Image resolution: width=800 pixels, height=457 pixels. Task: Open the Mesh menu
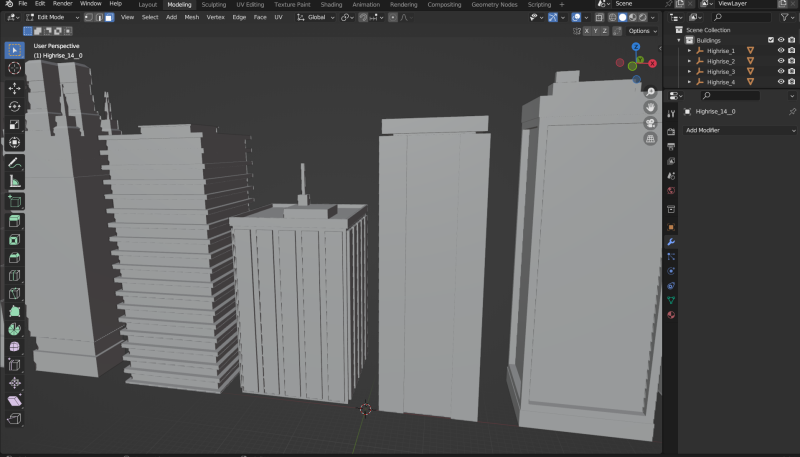point(192,17)
